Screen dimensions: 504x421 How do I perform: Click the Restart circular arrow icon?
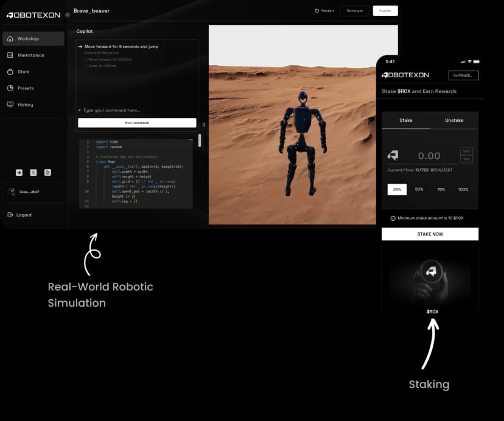coord(317,11)
